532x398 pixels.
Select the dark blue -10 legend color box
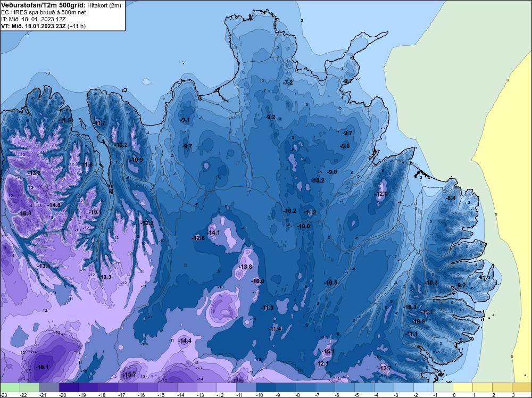point(265,387)
